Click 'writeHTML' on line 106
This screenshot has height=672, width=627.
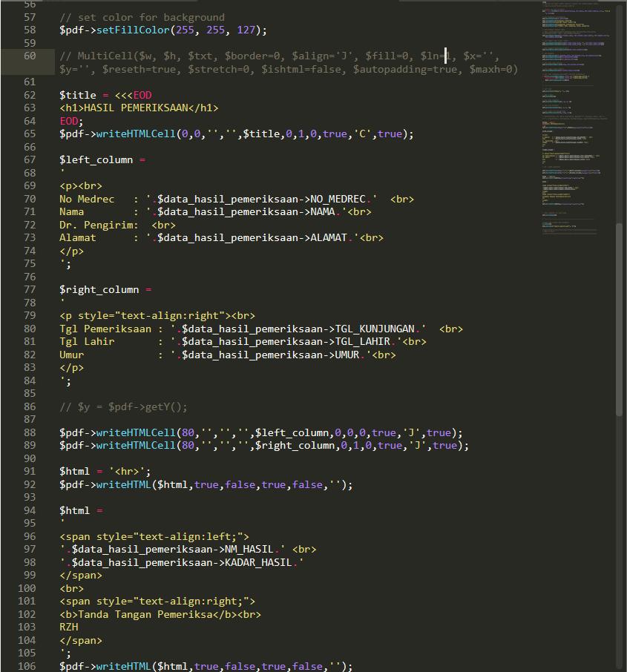click(124, 666)
